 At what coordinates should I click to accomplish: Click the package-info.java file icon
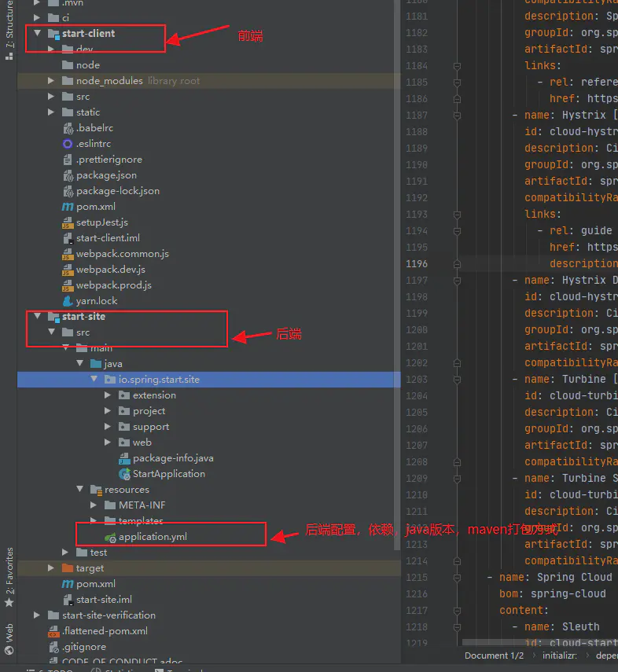(x=124, y=458)
